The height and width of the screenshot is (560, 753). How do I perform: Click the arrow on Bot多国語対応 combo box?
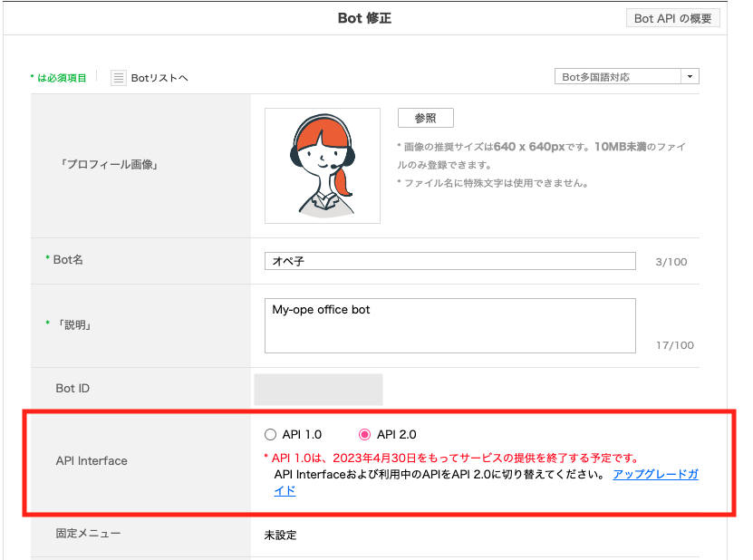[690, 77]
